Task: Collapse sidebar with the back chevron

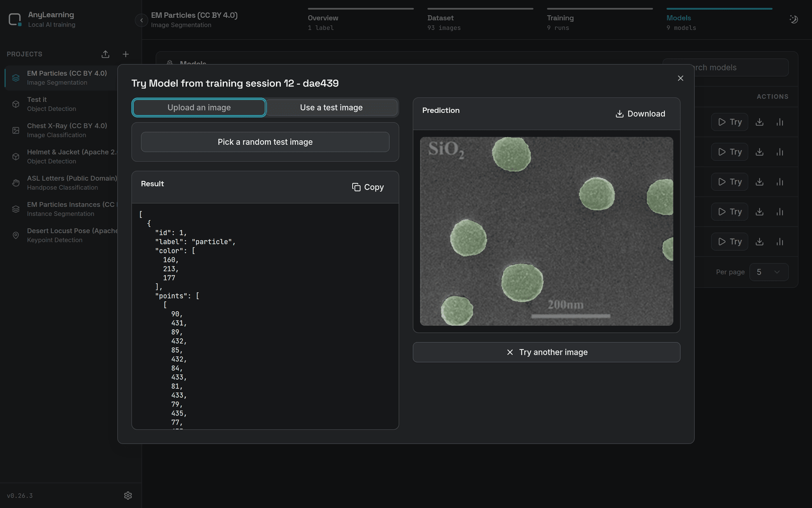Action: tap(141, 20)
